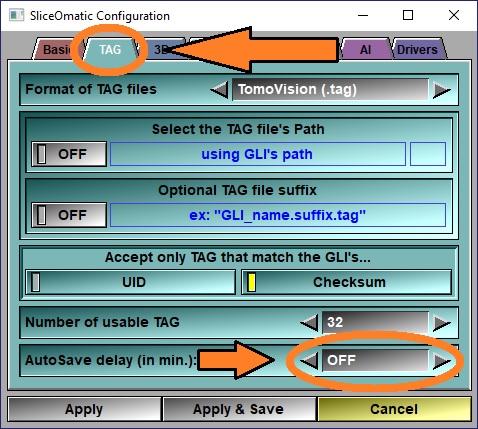
Task: Click the usable TAG value 32
Action: 375,322
